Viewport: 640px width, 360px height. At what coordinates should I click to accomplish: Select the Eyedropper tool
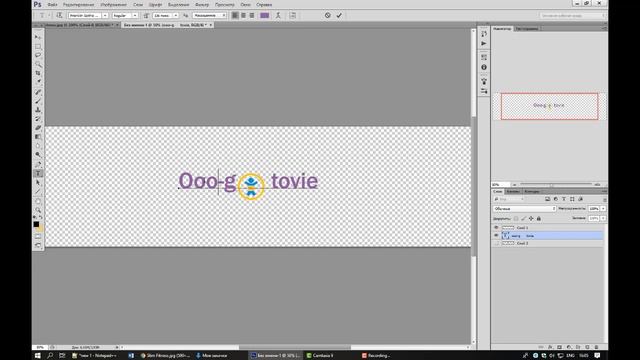coord(38,82)
